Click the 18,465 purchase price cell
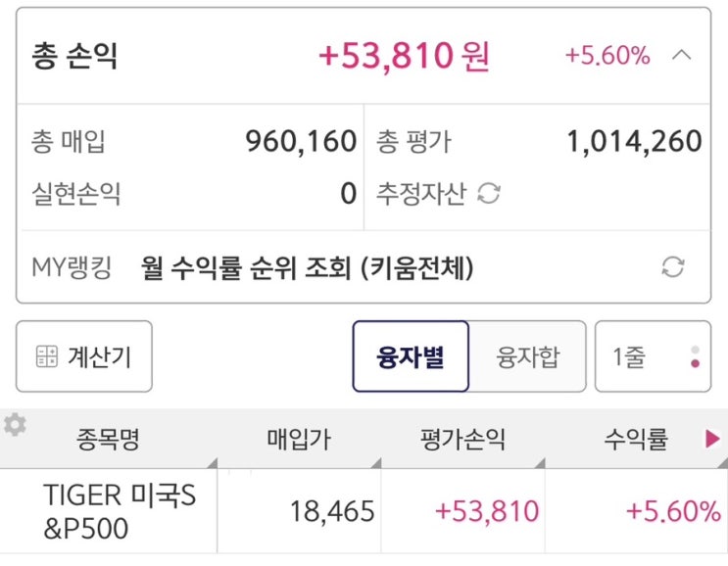728x566 pixels. point(332,511)
